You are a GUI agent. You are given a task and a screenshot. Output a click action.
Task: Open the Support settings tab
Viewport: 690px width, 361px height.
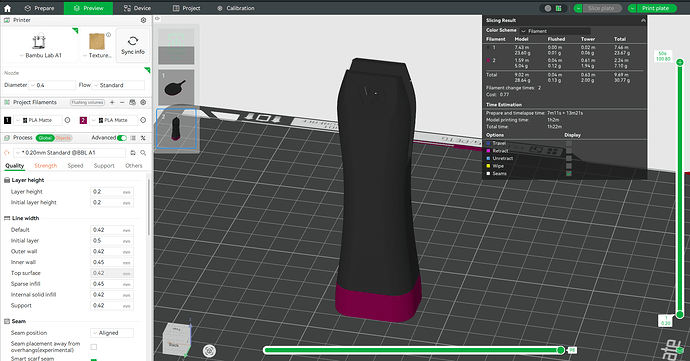[x=104, y=166]
